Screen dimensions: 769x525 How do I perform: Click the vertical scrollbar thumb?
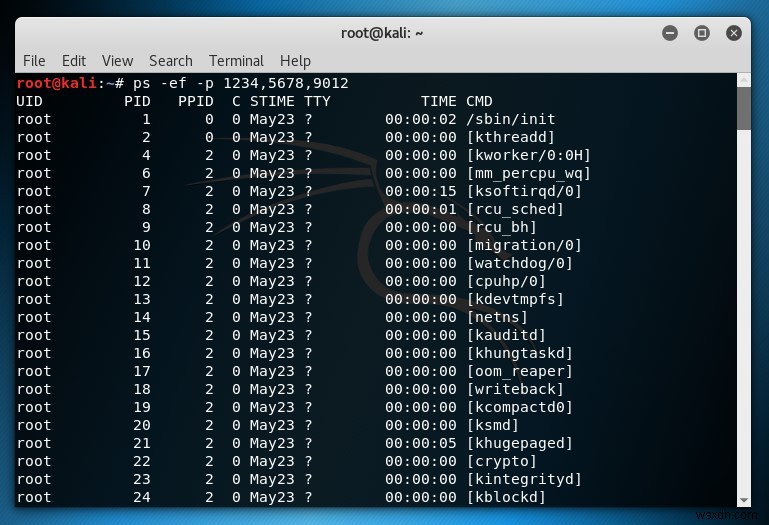coord(743,109)
